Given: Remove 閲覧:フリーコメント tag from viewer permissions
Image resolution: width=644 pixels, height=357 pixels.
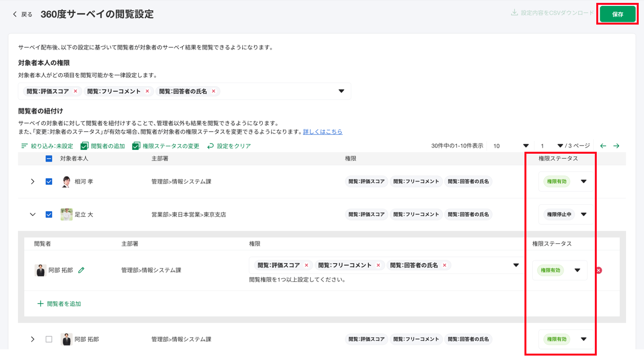Looking at the screenshot, I should click(x=378, y=265).
